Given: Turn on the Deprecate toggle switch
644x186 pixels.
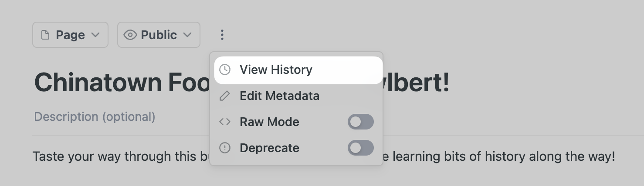Looking at the screenshot, I should click(360, 148).
